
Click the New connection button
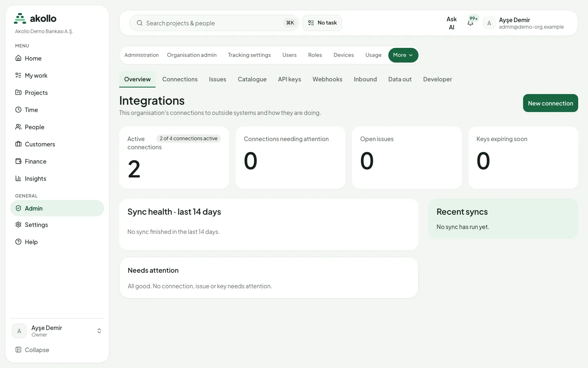point(550,103)
